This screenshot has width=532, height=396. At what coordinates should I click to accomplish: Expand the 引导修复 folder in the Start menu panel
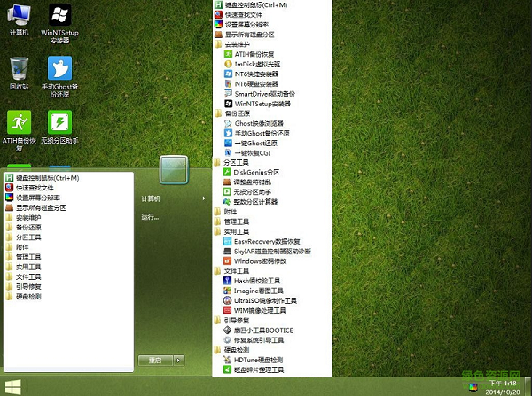[23, 286]
